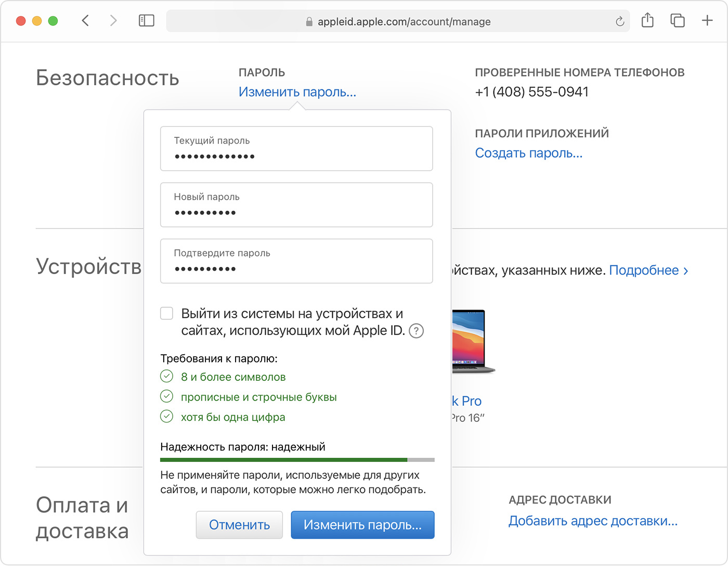
Task: Click the Подтвердите пароль field
Action: coord(296,261)
